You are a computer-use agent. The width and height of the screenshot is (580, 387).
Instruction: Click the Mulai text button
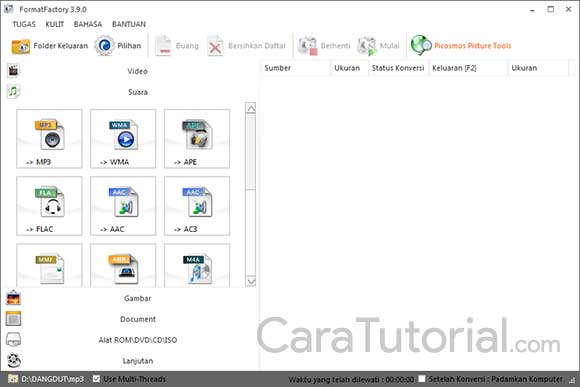[x=390, y=46]
